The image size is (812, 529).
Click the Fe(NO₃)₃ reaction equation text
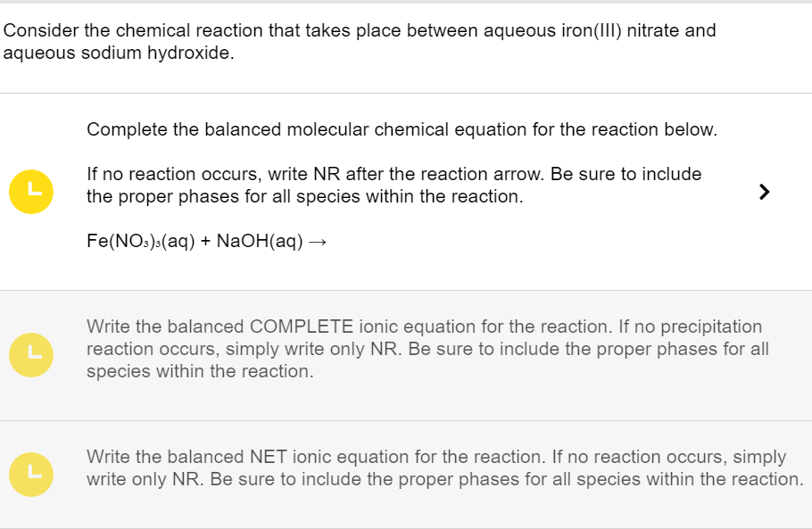click(x=205, y=240)
